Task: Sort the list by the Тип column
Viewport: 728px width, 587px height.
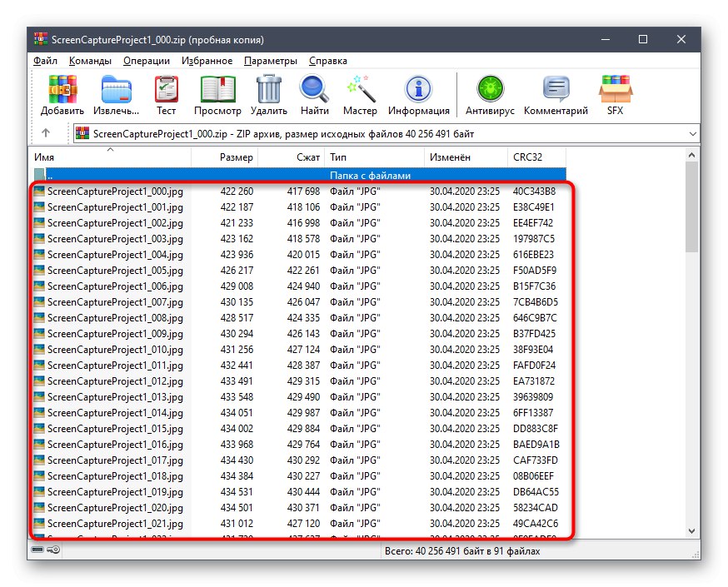Action: 375,157
